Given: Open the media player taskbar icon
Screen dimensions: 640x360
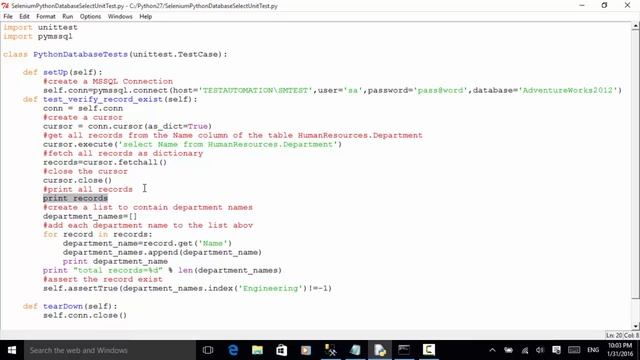Looking at the screenshot, I should [x=306, y=350].
